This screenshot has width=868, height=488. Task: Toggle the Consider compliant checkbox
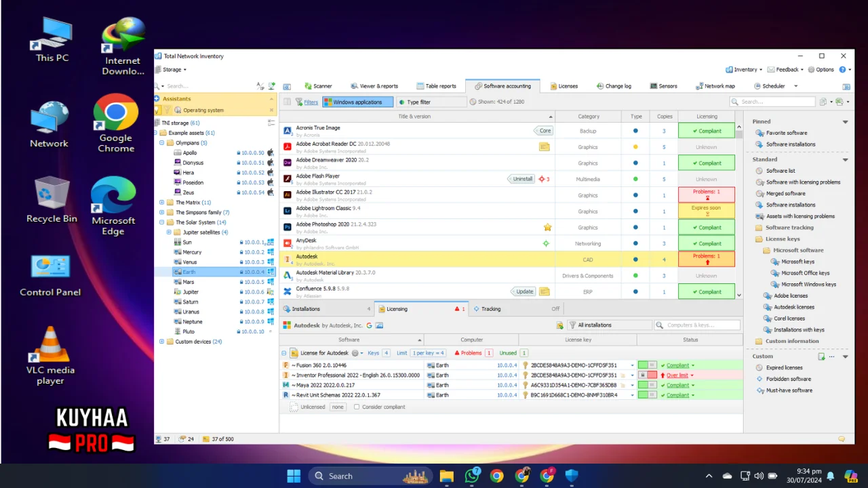357,407
